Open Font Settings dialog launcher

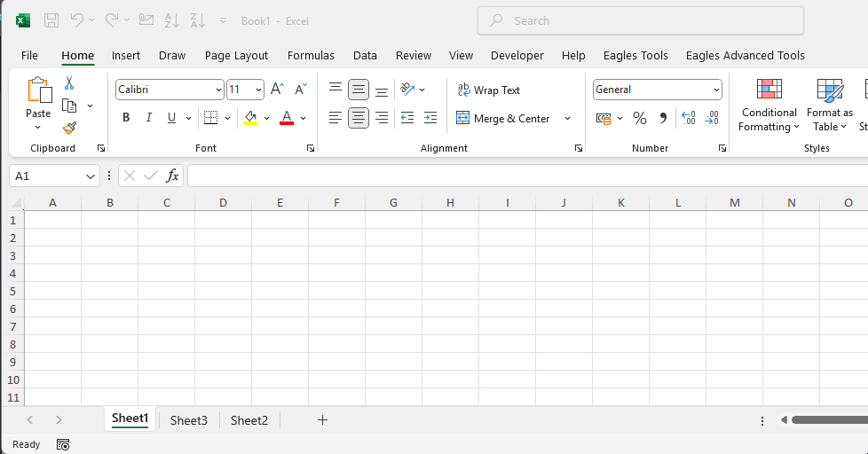(311, 148)
